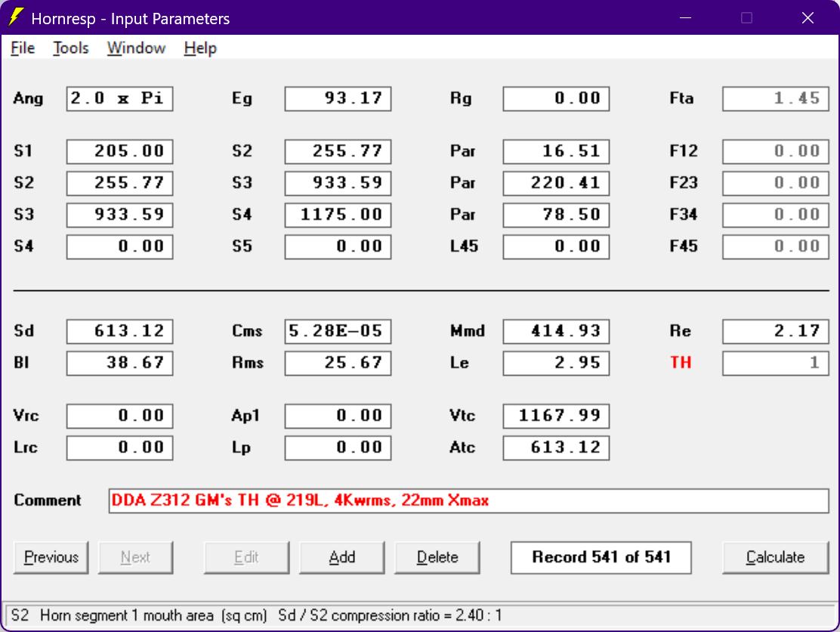Delete the current record

pyautogui.click(x=437, y=557)
